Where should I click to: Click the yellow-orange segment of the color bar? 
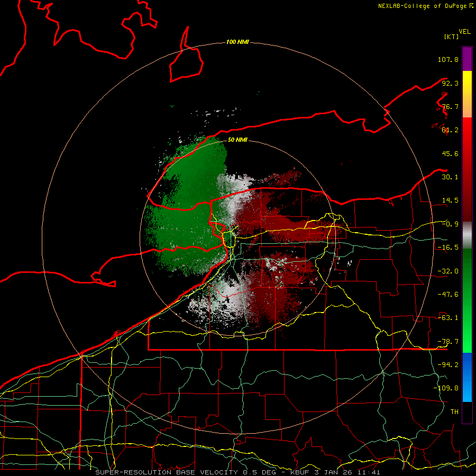(x=467, y=94)
